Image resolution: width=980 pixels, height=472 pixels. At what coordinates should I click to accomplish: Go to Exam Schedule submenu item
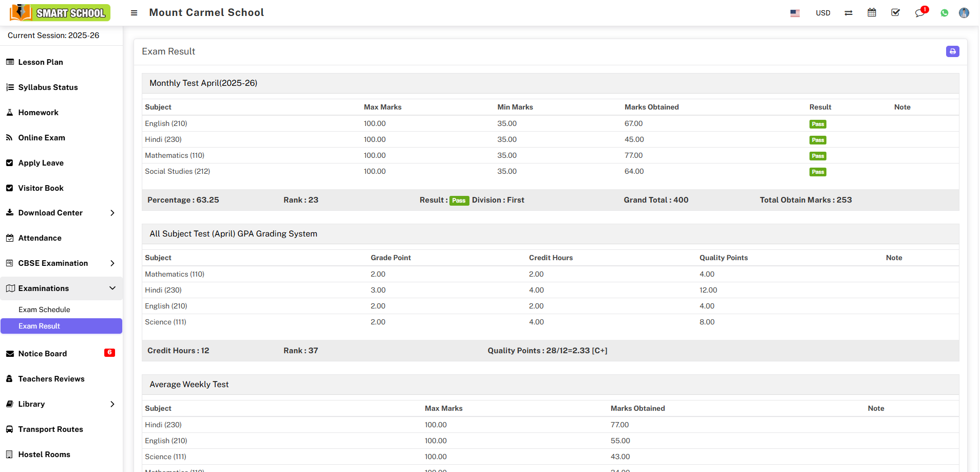pos(44,310)
